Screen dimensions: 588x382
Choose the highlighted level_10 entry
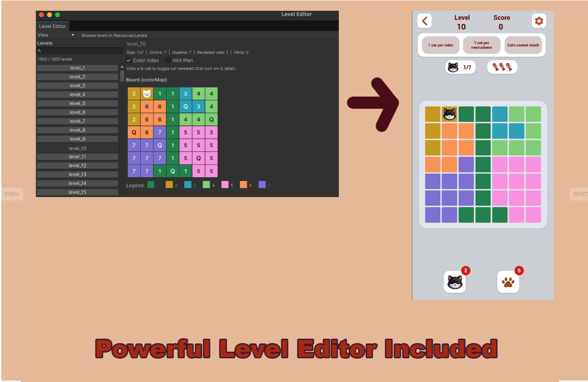coord(78,148)
